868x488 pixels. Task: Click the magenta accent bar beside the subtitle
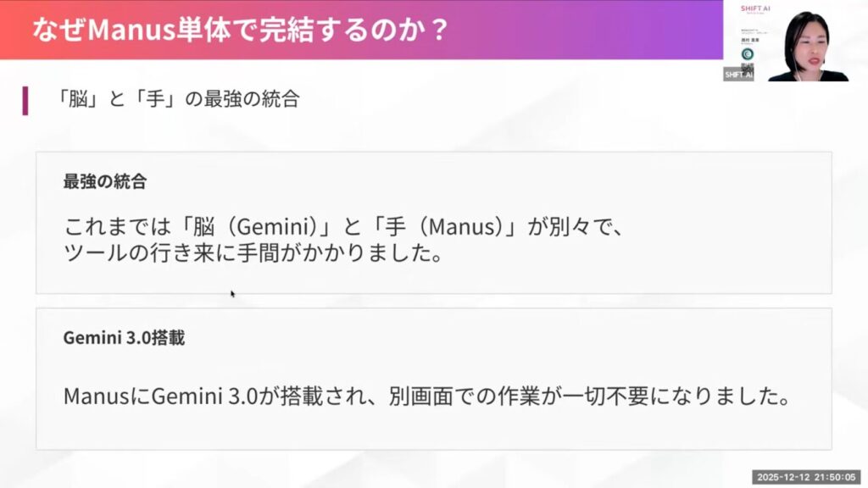[25, 100]
